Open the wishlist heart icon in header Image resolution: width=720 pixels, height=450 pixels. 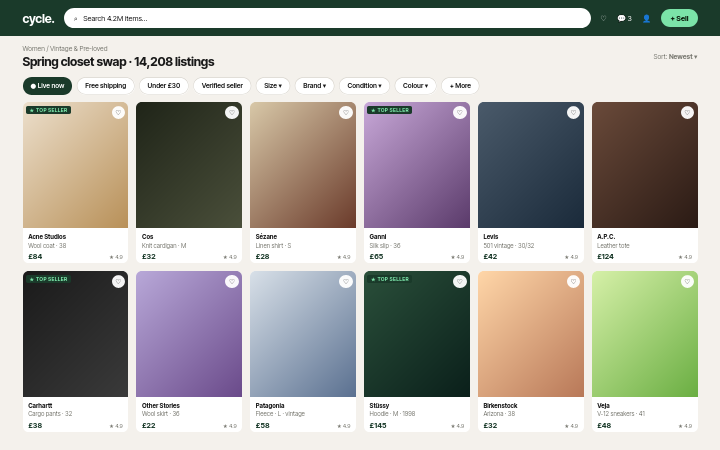point(603,18)
